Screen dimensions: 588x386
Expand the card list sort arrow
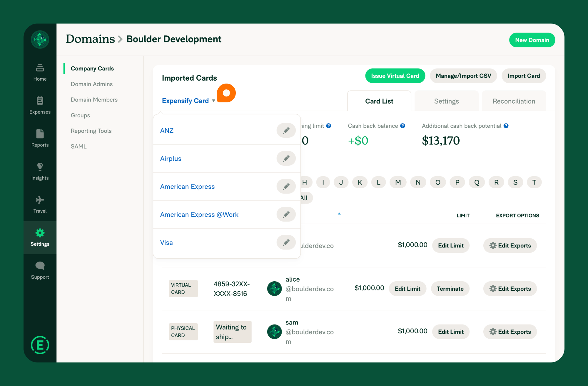coord(339,214)
